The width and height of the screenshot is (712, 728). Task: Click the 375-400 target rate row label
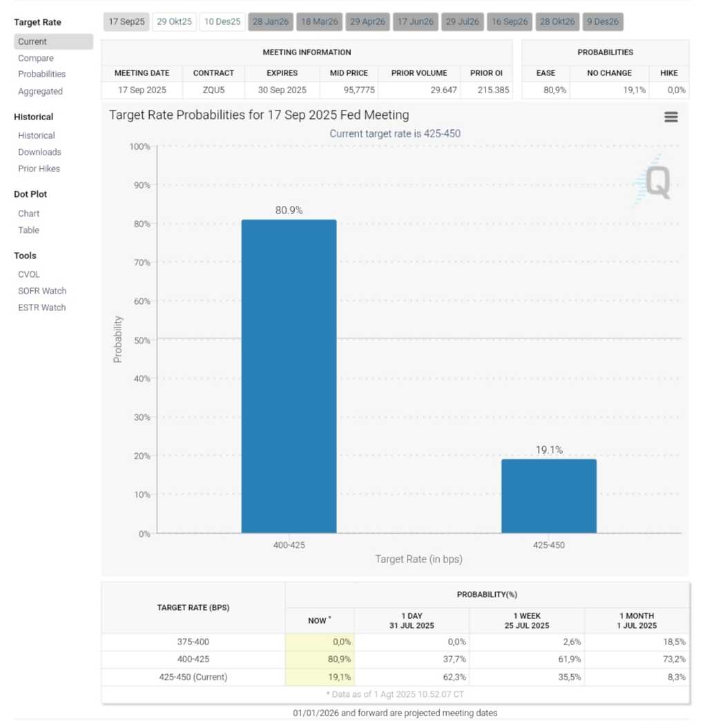pos(193,642)
